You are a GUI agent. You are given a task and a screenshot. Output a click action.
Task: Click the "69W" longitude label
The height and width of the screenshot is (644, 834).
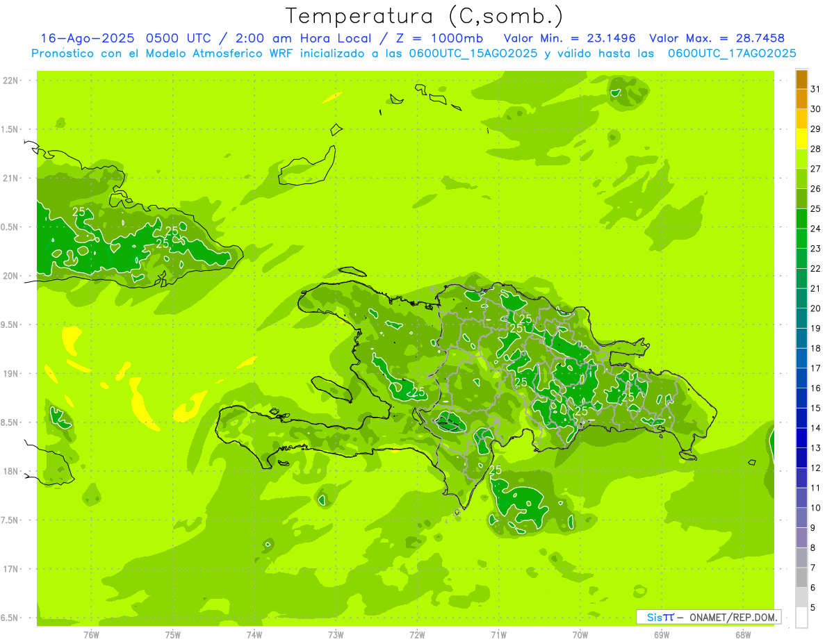[x=662, y=635]
